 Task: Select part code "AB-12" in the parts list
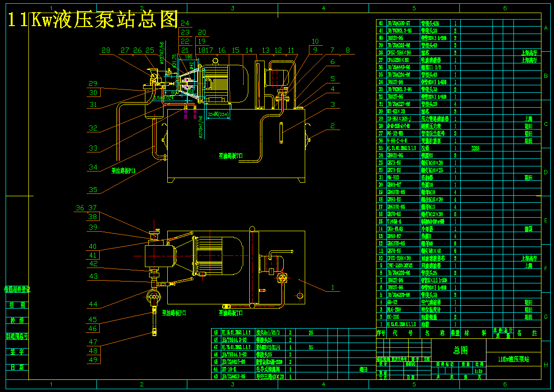click(392, 302)
